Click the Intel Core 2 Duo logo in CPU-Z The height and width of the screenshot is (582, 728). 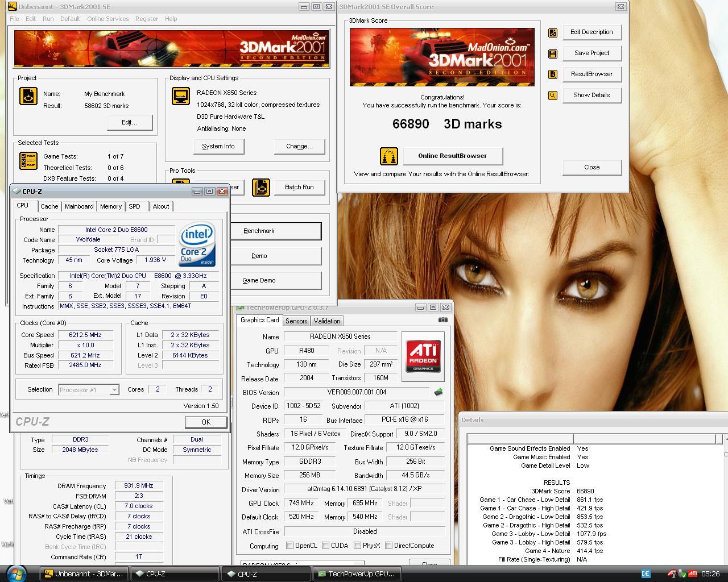click(197, 245)
